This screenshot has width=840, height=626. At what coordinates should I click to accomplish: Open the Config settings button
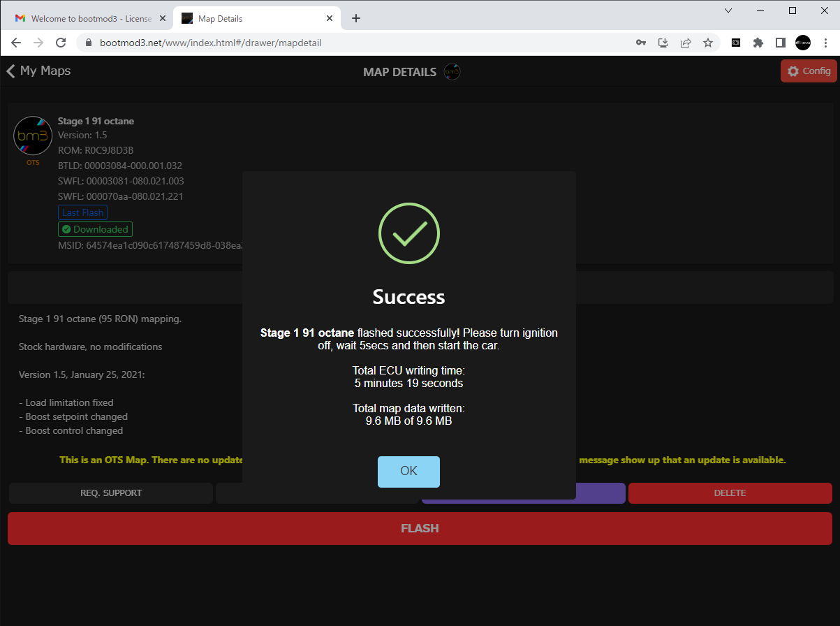click(x=809, y=71)
